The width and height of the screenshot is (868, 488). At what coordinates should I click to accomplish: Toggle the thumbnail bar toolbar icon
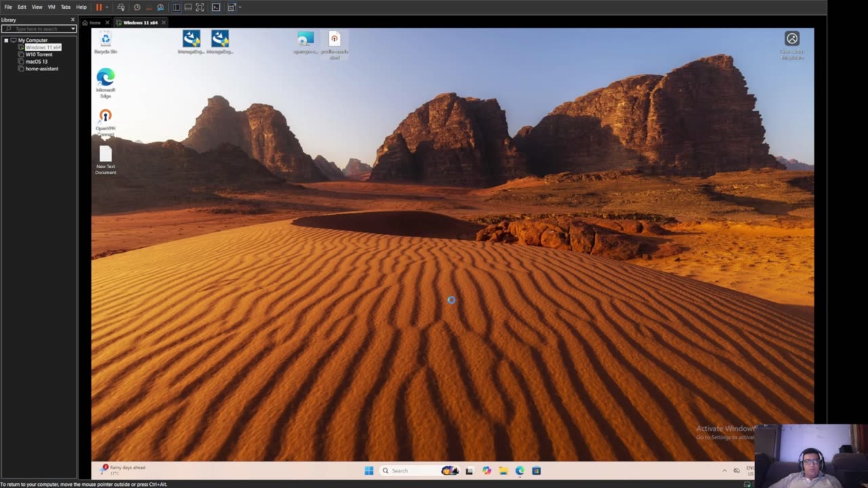click(188, 7)
